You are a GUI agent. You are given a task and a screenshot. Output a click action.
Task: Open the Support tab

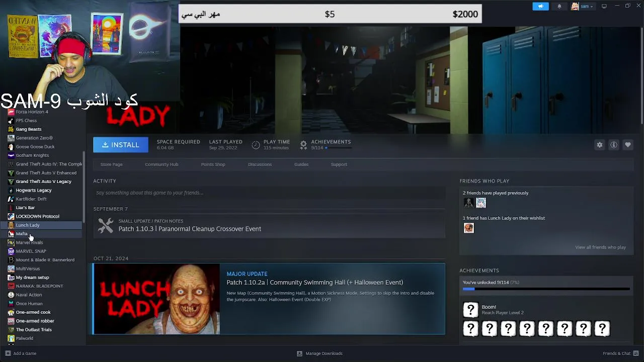coord(339,164)
